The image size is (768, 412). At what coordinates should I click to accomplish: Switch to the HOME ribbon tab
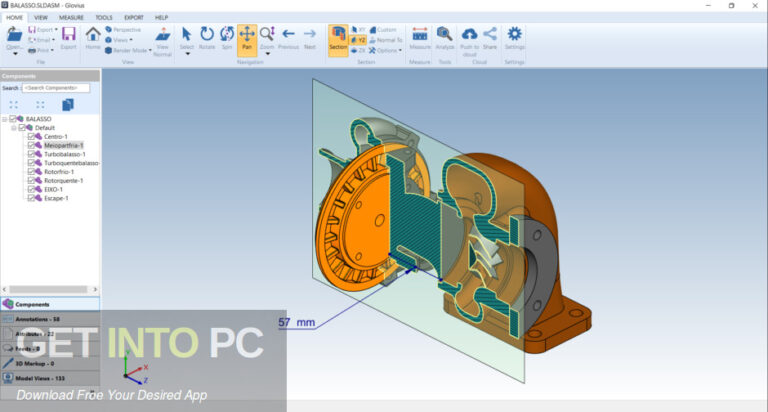click(14, 18)
